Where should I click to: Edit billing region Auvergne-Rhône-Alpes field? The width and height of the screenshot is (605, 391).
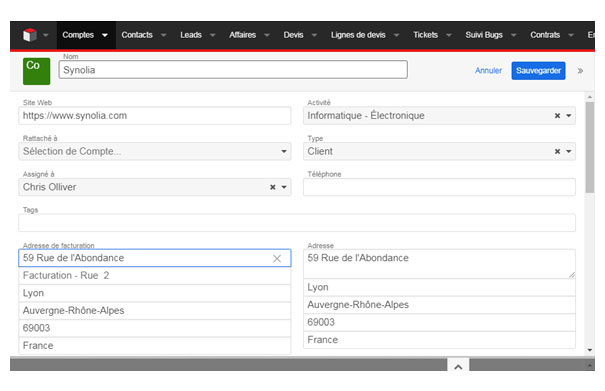[x=155, y=311]
